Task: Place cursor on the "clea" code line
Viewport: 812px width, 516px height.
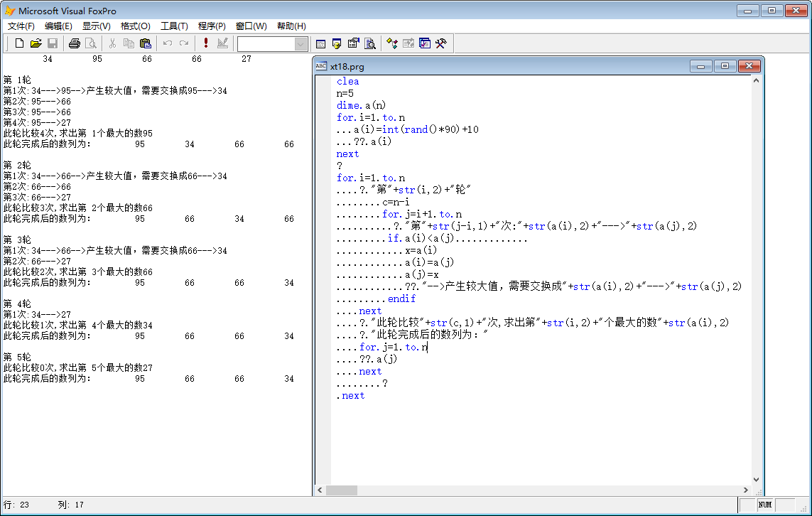Action: point(347,81)
